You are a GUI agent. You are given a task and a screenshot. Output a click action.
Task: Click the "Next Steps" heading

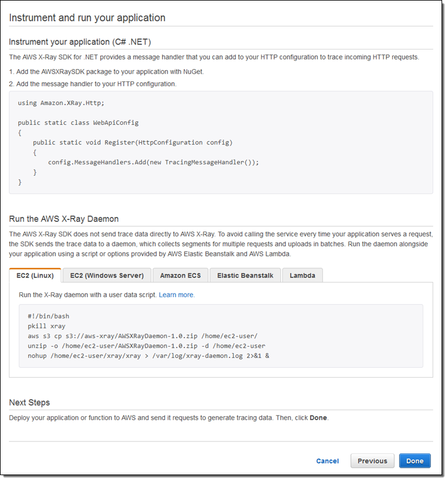coord(29,403)
